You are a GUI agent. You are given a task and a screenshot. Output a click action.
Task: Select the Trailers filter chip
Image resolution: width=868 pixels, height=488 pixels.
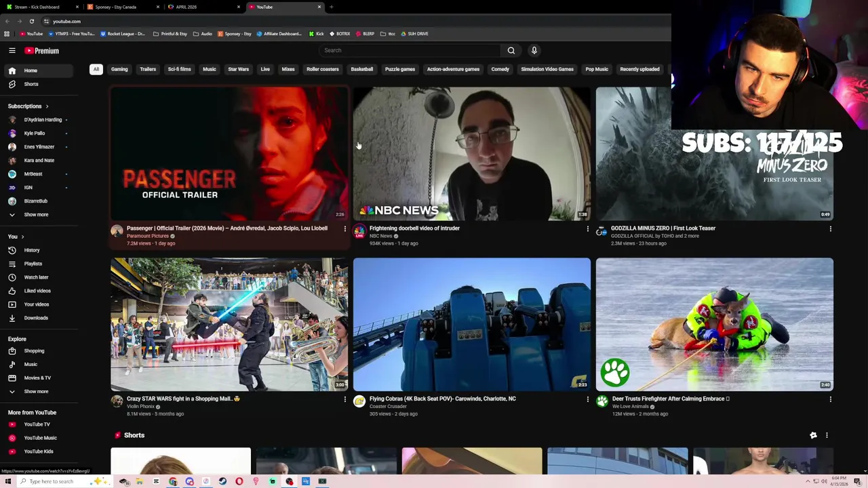(x=148, y=69)
